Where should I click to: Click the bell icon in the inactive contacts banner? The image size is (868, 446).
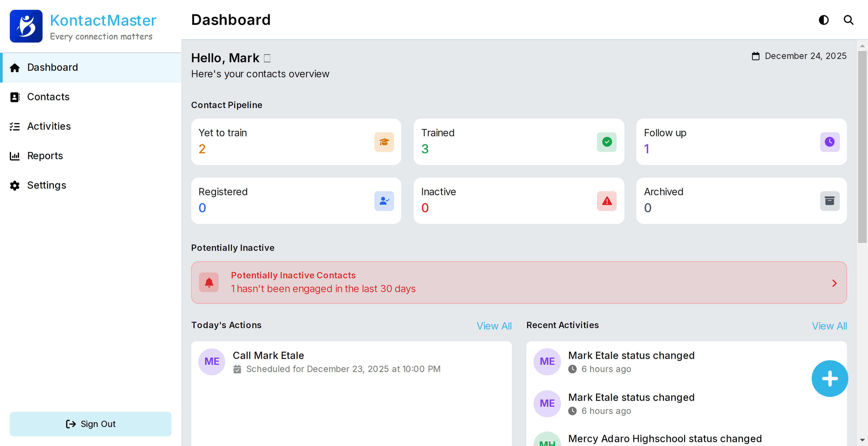click(209, 282)
